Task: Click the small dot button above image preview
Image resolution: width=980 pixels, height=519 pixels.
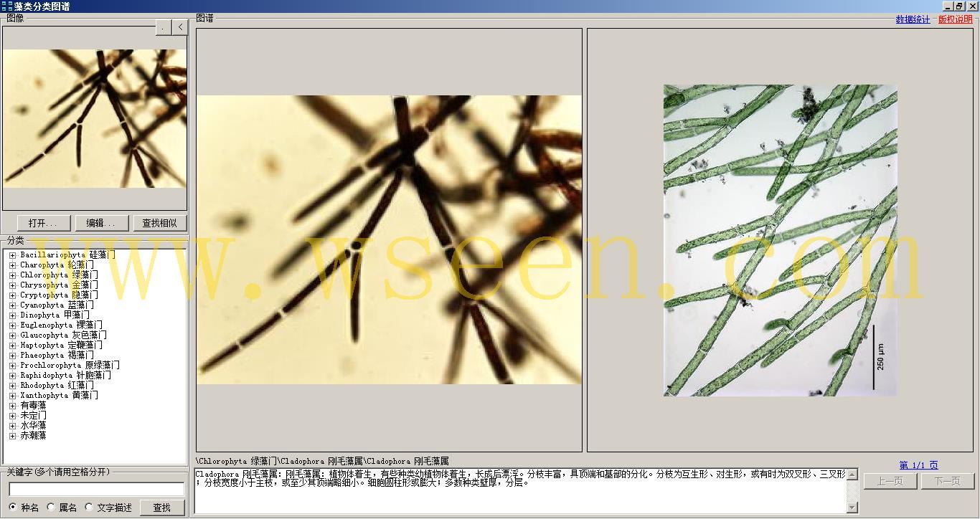Action: click(164, 27)
